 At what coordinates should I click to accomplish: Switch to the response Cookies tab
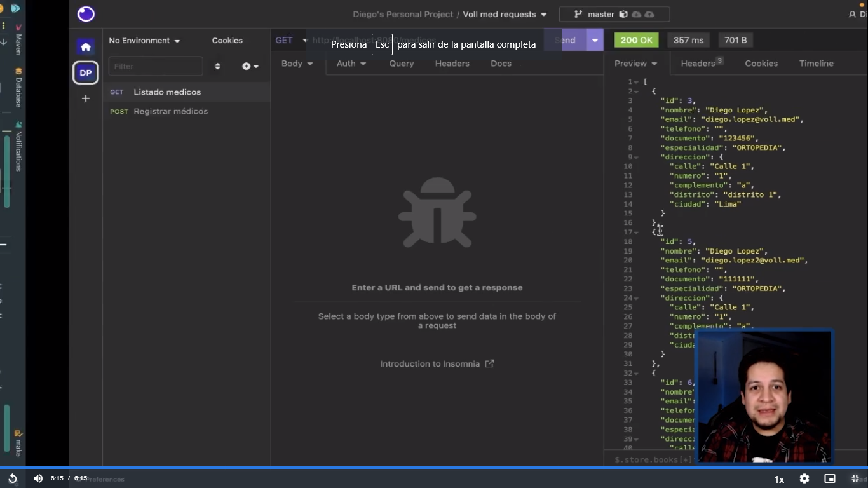coord(761,64)
